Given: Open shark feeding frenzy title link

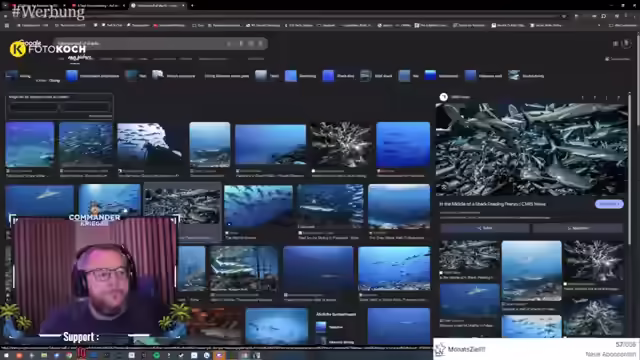Looking at the screenshot, I should coord(492,204).
